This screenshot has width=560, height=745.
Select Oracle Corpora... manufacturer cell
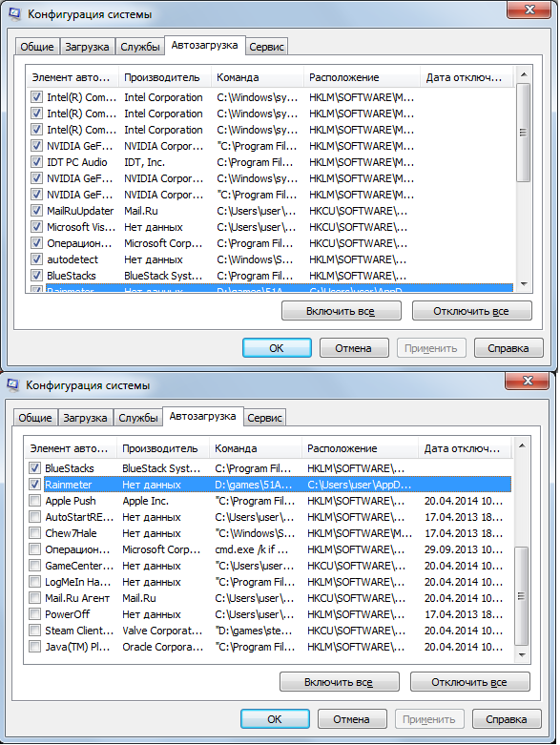[162, 647]
